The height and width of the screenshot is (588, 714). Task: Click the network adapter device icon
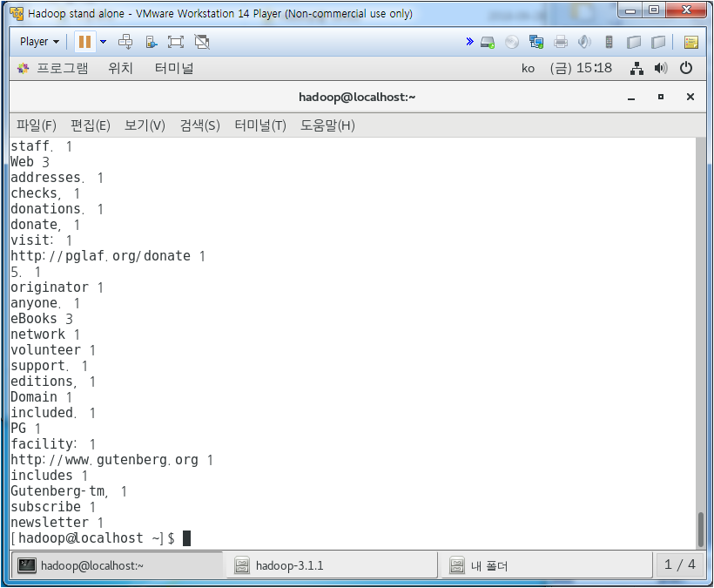(x=536, y=43)
